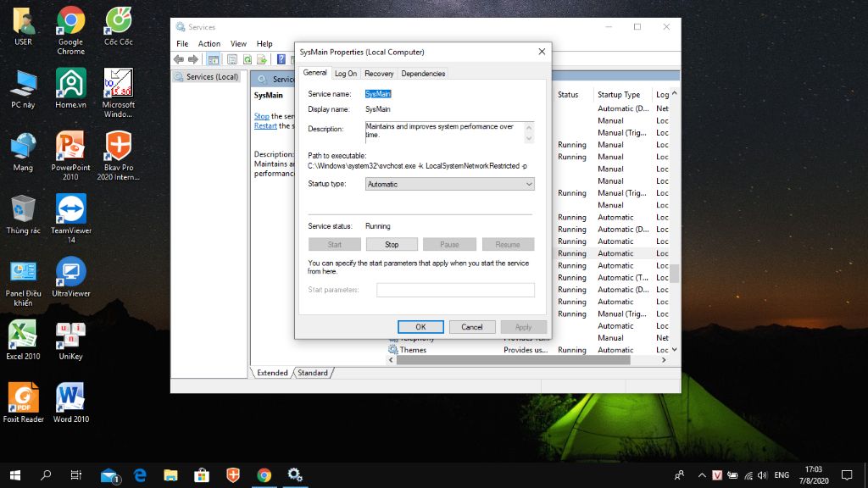
Task: Open the View menu in Services
Action: point(238,44)
